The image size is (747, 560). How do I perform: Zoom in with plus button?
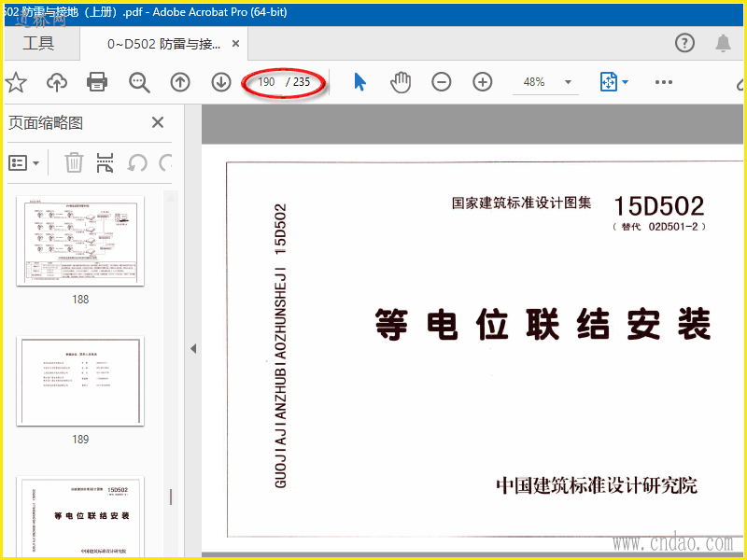coord(482,82)
